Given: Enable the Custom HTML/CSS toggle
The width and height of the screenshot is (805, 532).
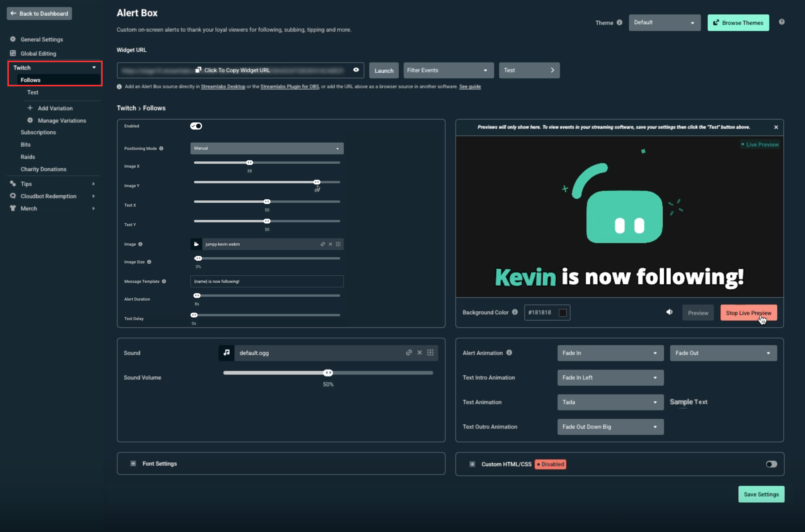Looking at the screenshot, I should (x=771, y=464).
